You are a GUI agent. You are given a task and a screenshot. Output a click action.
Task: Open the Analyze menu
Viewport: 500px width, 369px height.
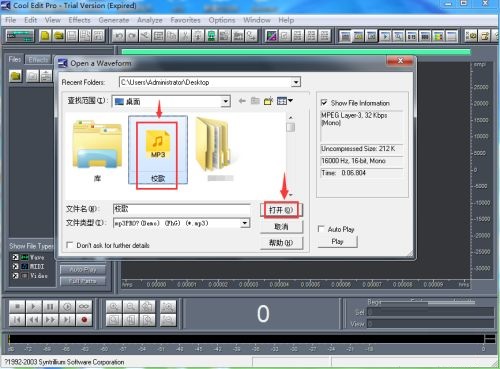click(x=150, y=20)
